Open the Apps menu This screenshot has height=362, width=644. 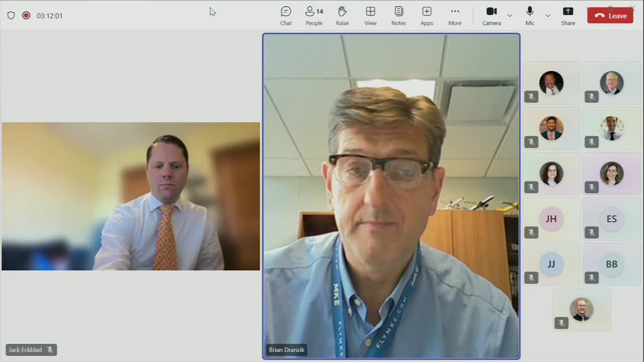pyautogui.click(x=427, y=16)
